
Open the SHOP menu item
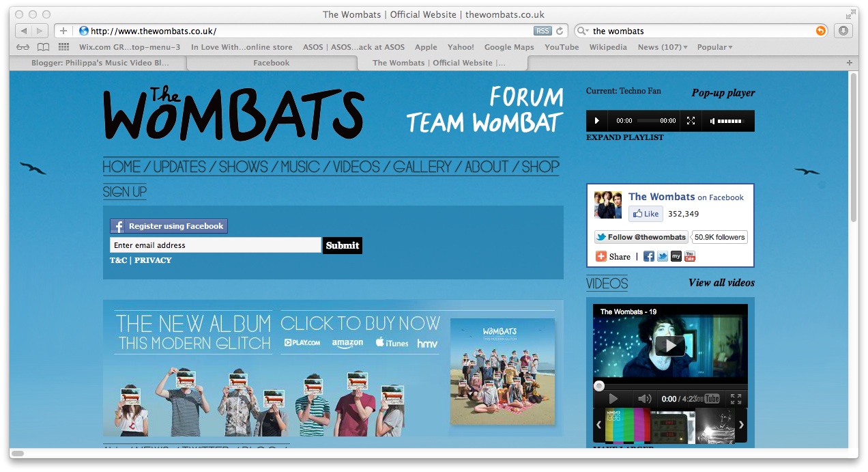coord(540,167)
